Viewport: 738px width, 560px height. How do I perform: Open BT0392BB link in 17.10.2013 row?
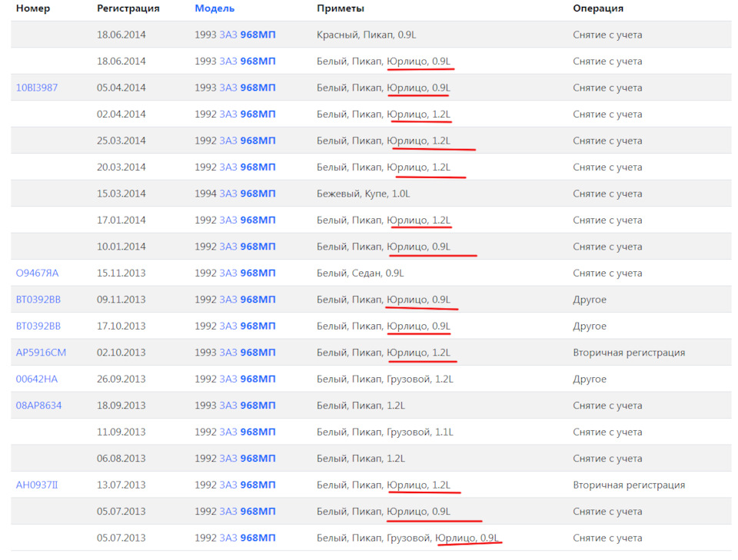38,326
